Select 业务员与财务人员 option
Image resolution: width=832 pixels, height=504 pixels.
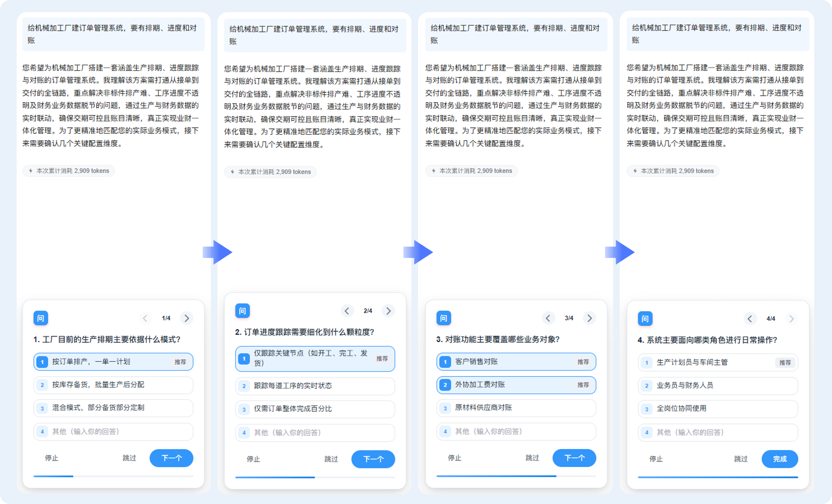(718, 386)
